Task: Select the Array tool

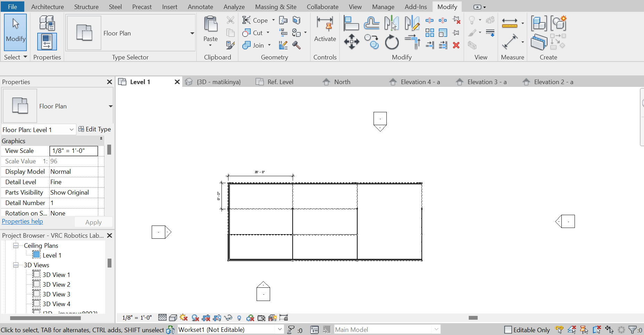Action: [429, 33]
